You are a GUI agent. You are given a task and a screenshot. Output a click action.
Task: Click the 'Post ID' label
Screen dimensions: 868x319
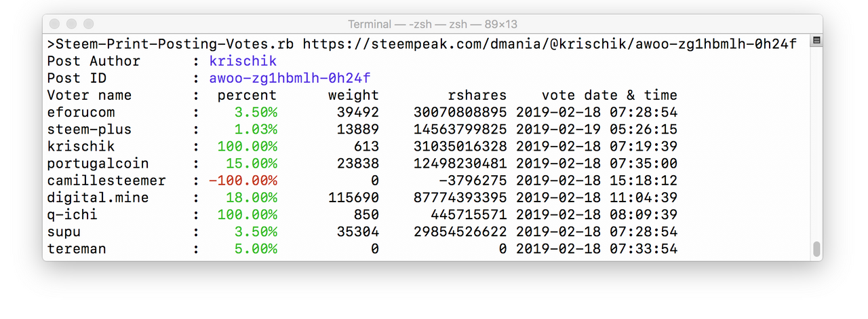click(77, 78)
